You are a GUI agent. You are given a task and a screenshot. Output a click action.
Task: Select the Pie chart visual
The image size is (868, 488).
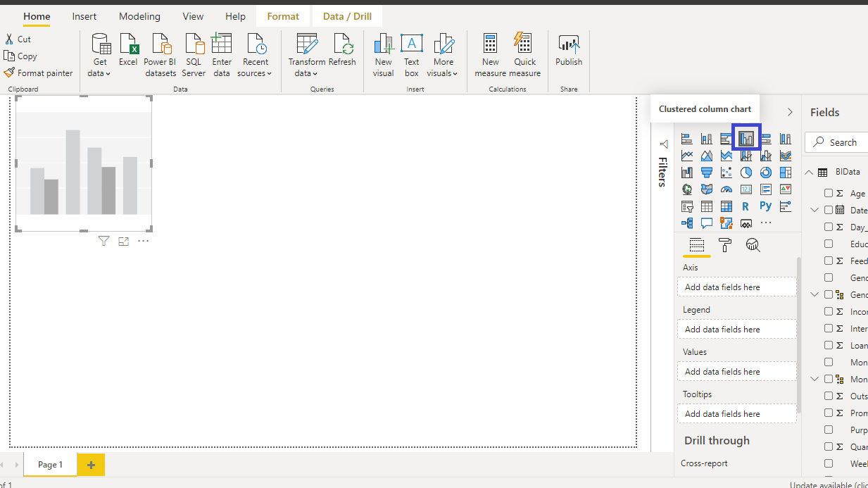tap(746, 173)
